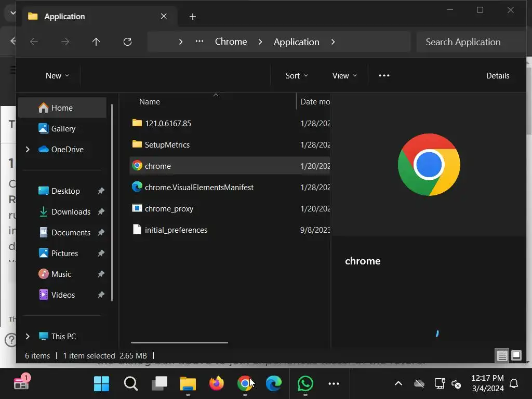Toggle the Details pane button
Image resolution: width=532 pixels, height=399 pixels.
click(x=498, y=76)
